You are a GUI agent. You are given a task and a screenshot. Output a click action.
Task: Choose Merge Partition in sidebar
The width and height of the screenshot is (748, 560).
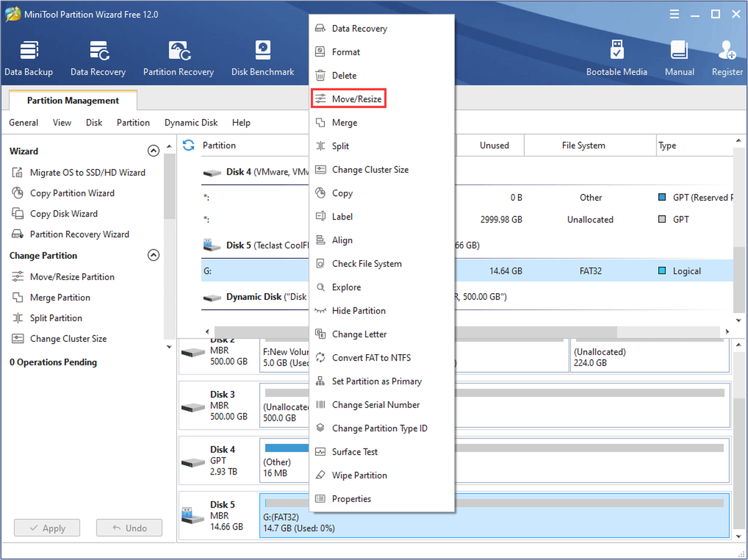point(52,297)
